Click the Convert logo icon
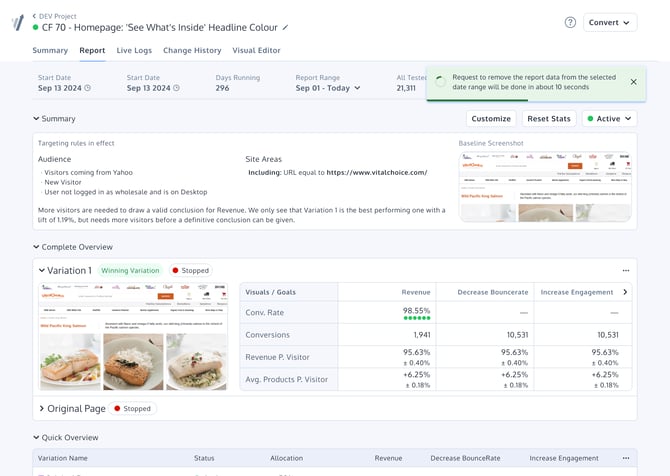This screenshot has width=670, height=476. click(18, 22)
